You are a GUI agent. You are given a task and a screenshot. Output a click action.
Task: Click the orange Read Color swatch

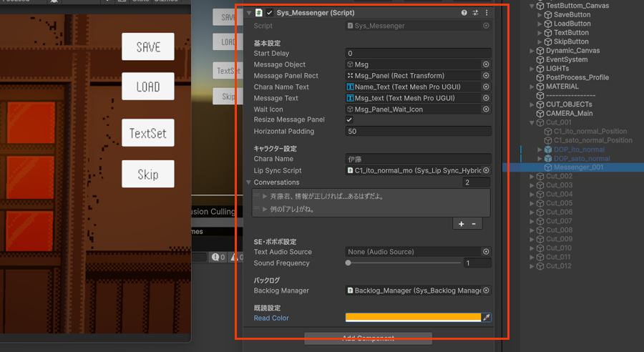point(413,318)
